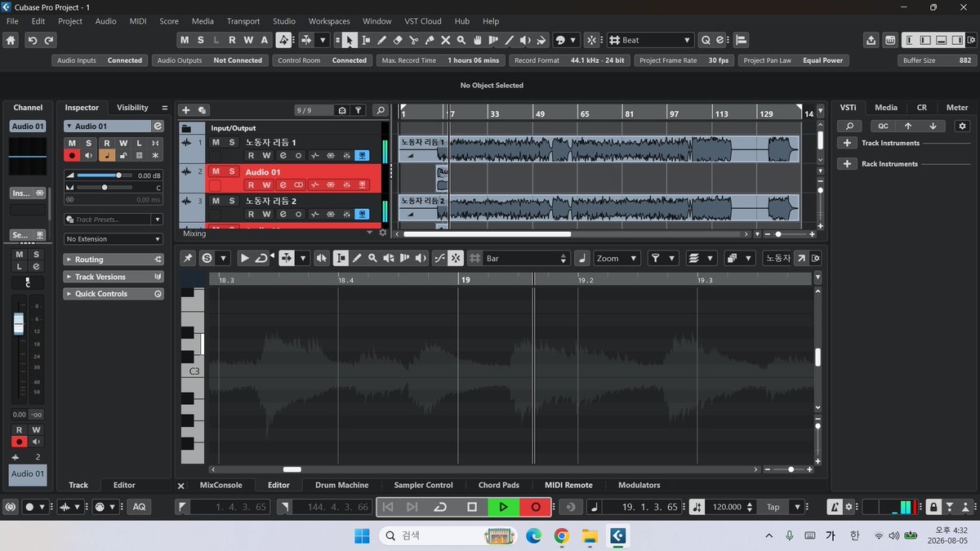Select the Range Selection tool in main toolbar
Image resolution: width=980 pixels, height=551 pixels.
366,40
